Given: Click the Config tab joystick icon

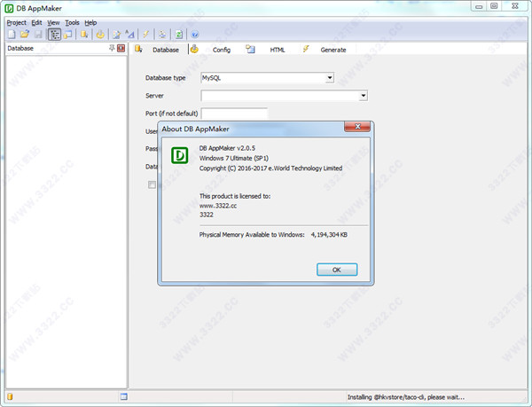Looking at the screenshot, I should click(x=194, y=49).
